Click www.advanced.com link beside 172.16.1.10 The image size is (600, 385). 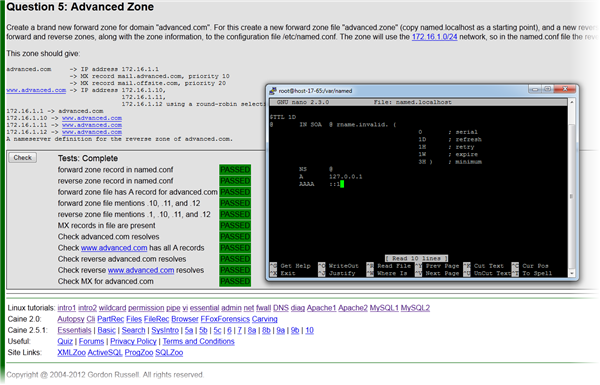coord(92,118)
